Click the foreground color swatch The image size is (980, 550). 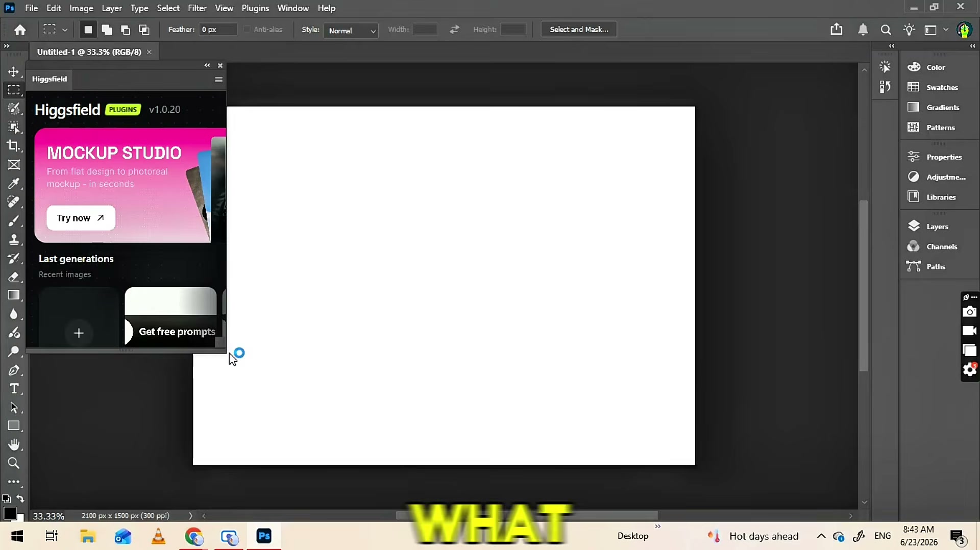coord(10,513)
